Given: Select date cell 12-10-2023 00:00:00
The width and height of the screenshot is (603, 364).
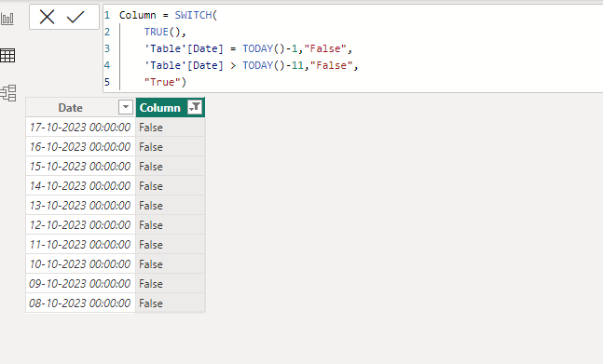Looking at the screenshot, I should (80, 225).
